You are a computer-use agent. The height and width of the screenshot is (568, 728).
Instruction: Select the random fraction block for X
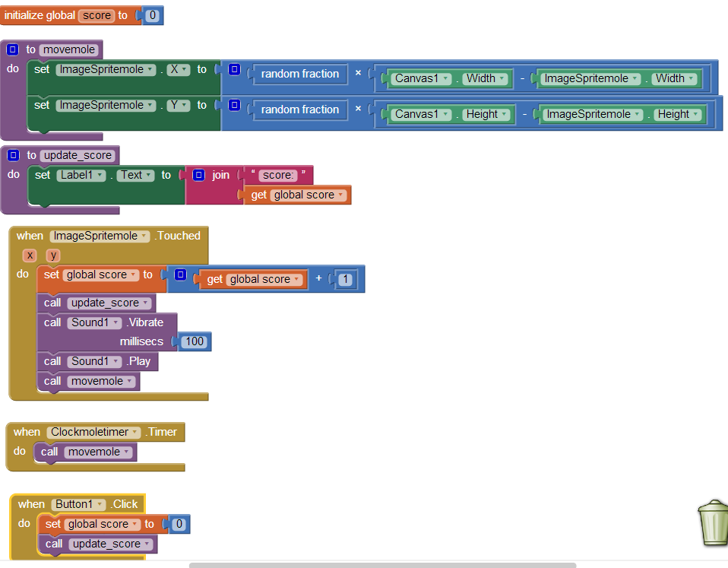(x=300, y=74)
